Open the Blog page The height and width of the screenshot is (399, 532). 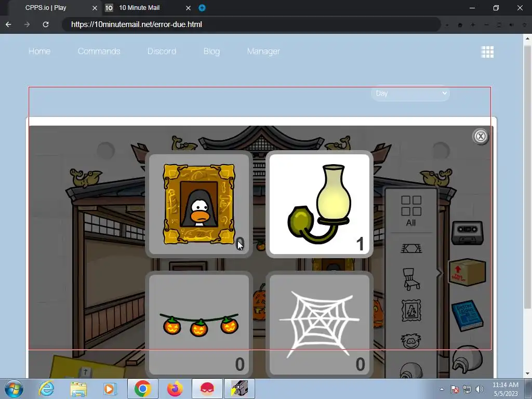(x=212, y=51)
